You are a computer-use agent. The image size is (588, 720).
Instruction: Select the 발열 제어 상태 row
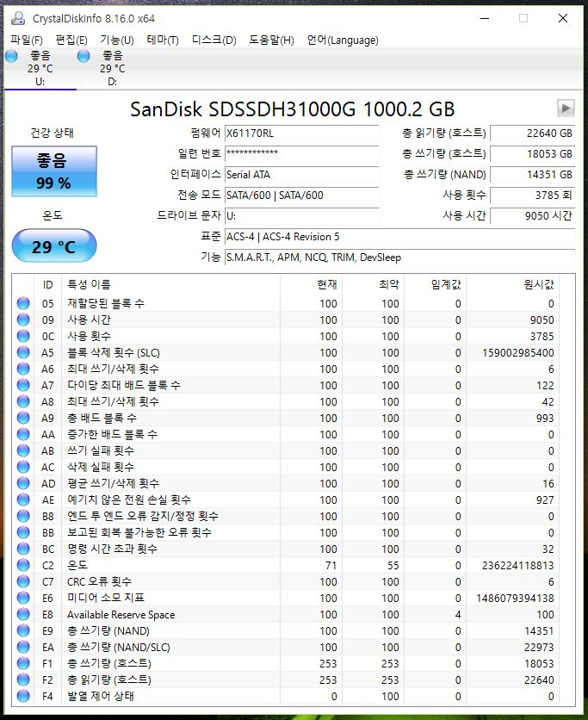point(288,696)
